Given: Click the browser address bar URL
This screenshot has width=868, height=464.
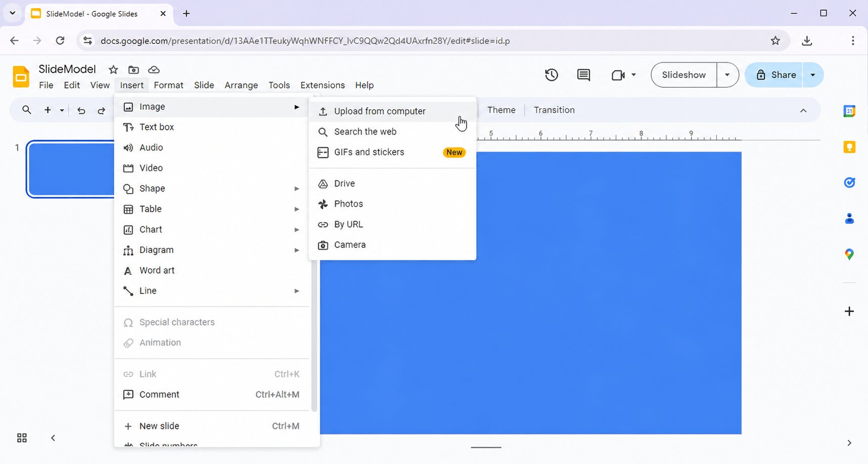Looking at the screenshot, I should [x=305, y=40].
